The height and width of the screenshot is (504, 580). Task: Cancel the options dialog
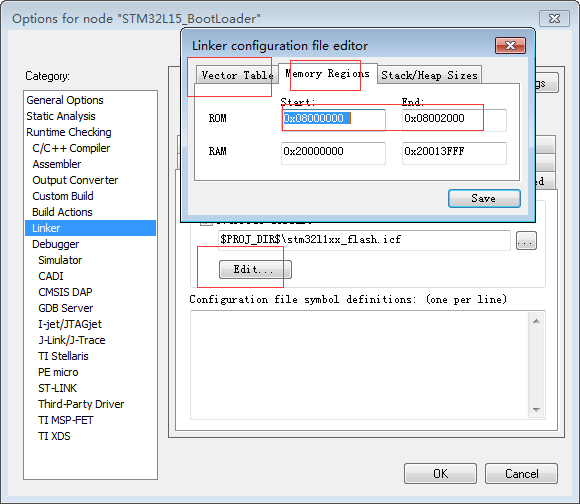(x=521, y=474)
